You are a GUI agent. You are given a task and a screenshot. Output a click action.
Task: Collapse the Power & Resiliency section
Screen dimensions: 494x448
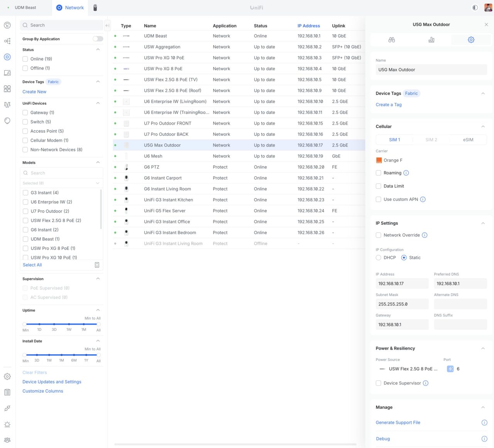pos(483,348)
